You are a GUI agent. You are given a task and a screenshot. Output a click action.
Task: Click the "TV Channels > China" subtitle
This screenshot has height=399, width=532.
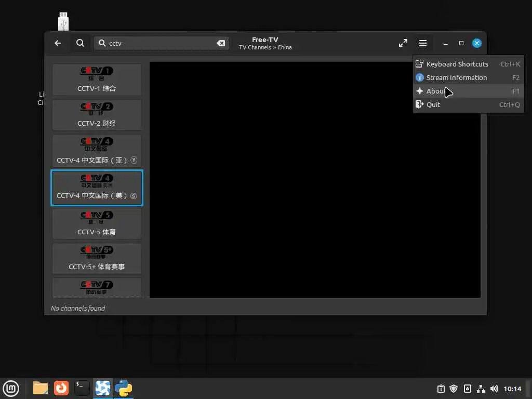tap(265, 47)
